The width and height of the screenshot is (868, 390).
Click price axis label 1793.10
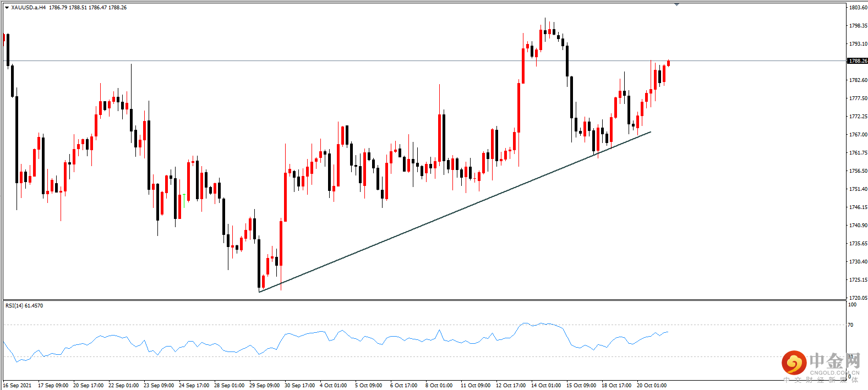coord(858,44)
